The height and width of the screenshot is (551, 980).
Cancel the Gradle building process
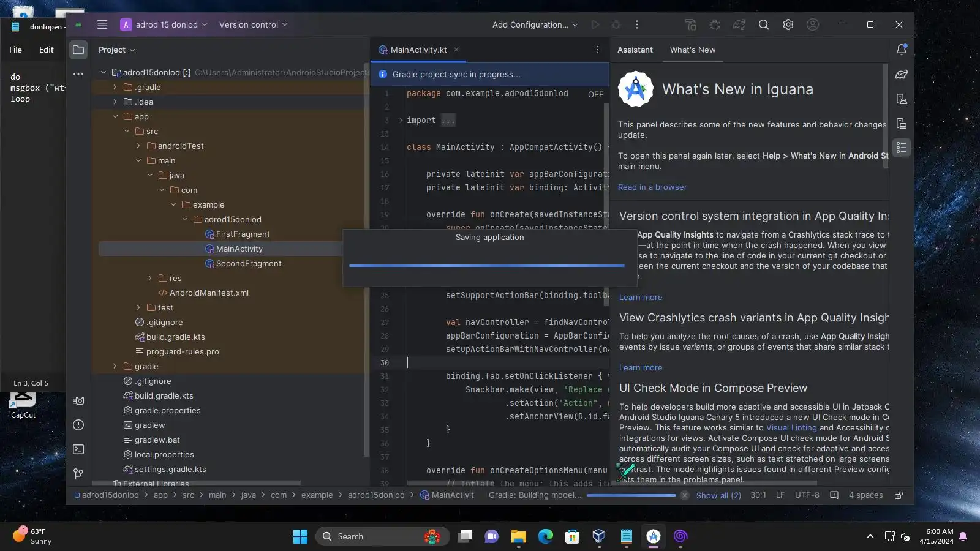point(685,495)
